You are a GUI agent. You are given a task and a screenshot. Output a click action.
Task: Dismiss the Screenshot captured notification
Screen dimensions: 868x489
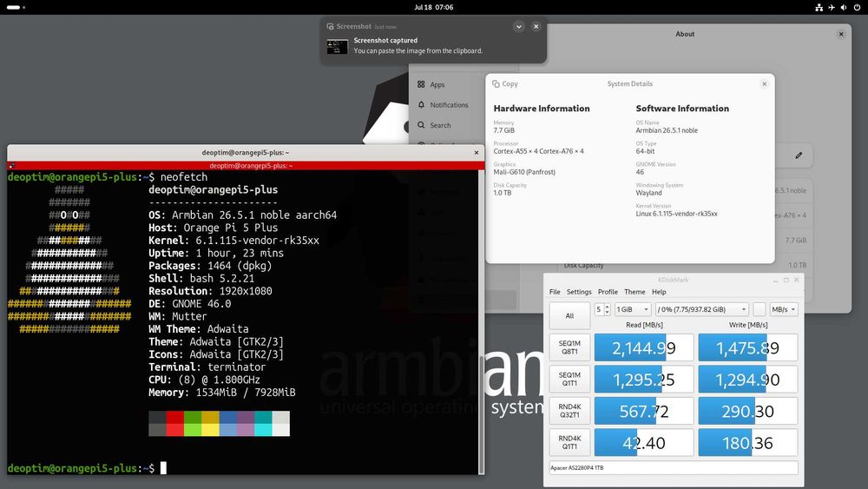coord(536,27)
